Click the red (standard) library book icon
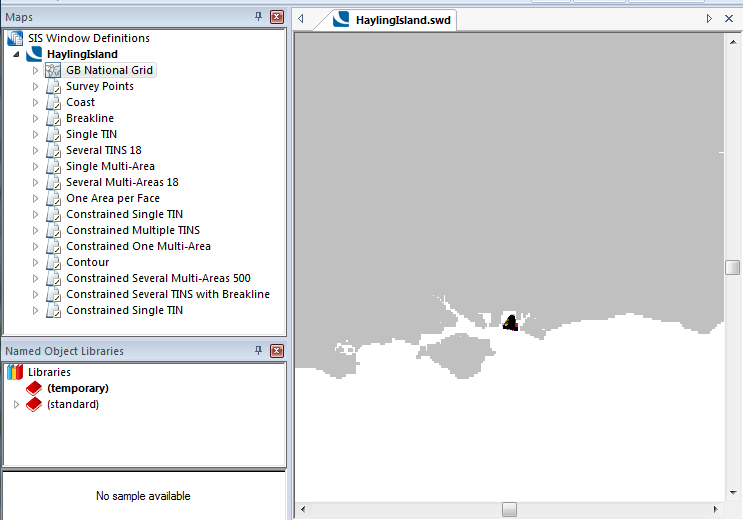This screenshot has width=743, height=520. click(34, 404)
